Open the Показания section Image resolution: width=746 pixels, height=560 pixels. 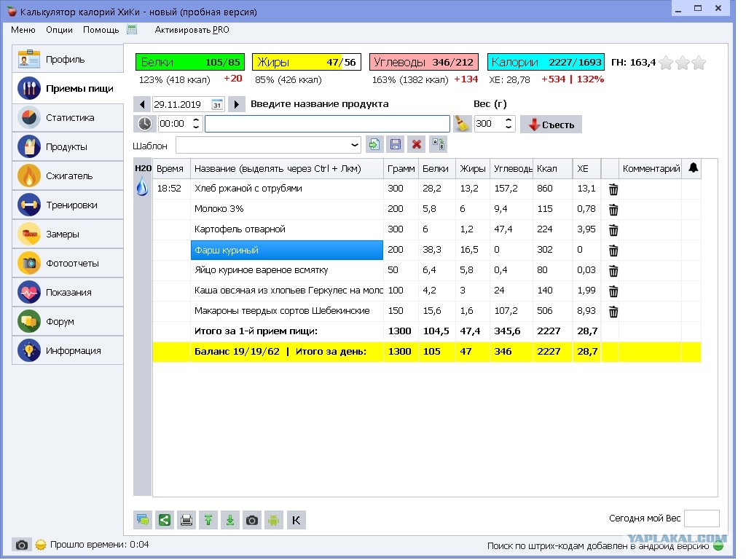click(68, 292)
